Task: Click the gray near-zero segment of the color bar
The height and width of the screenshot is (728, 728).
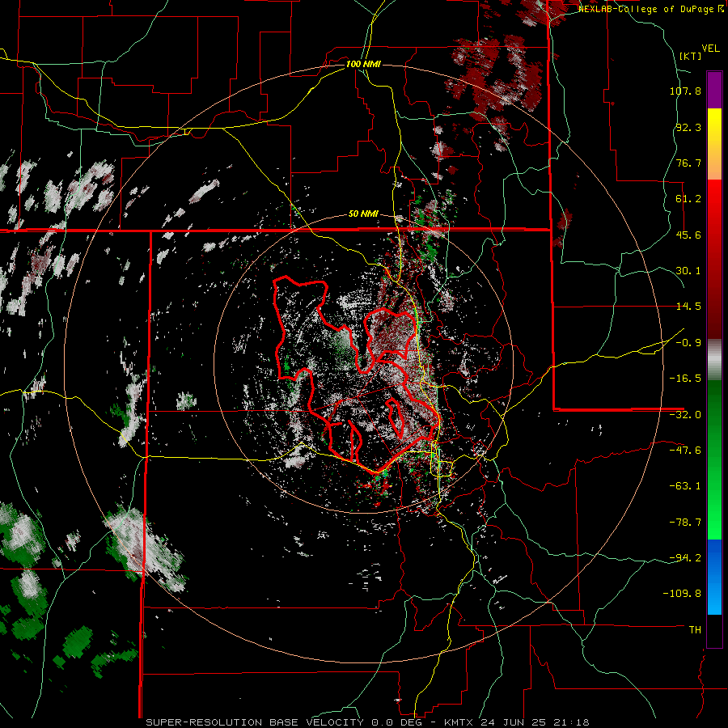Action: [714, 360]
